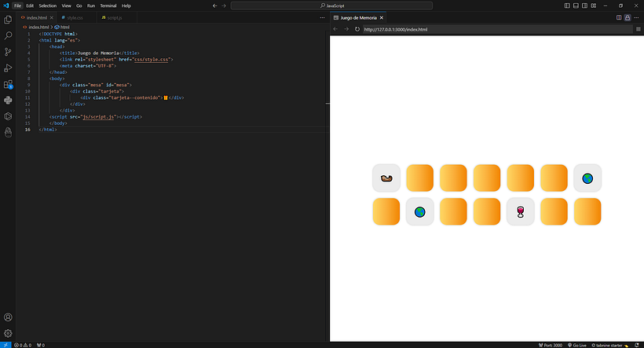Viewport: 644px width, 348px height.
Task: Open the File menu
Action: pos(17,5)
